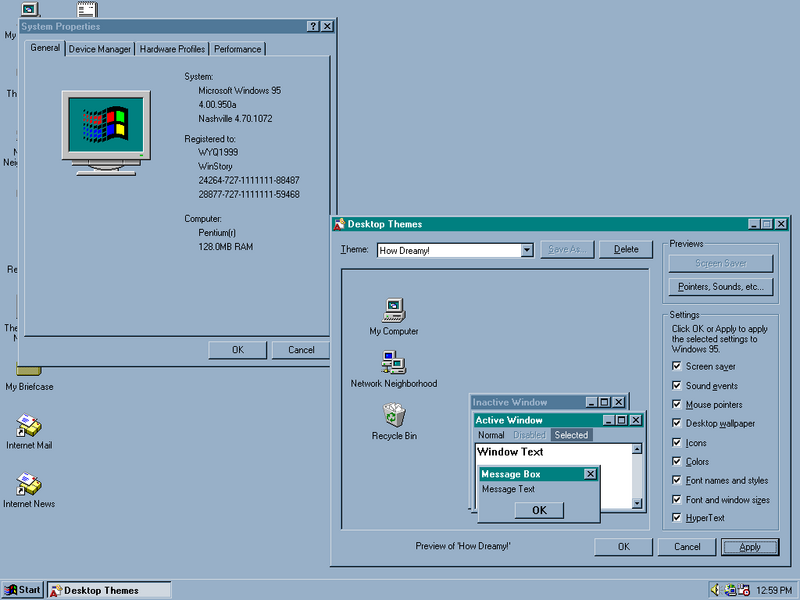This screenshot has height=600, width=800.
Task: Expand the Theme dropdown list
Action: tap(527, 250)
